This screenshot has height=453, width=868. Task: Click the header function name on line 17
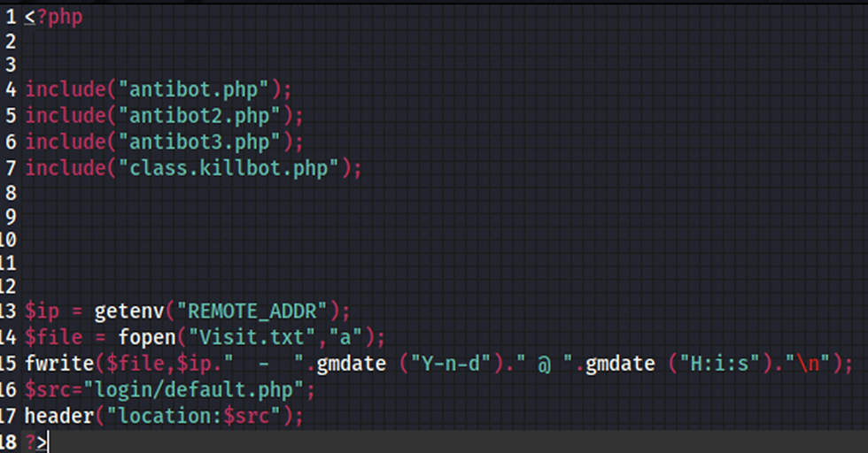[59, 416]
